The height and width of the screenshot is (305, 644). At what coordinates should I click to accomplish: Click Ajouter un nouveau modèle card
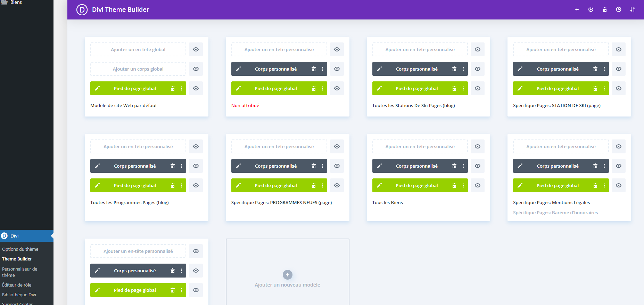pos(288,272)
